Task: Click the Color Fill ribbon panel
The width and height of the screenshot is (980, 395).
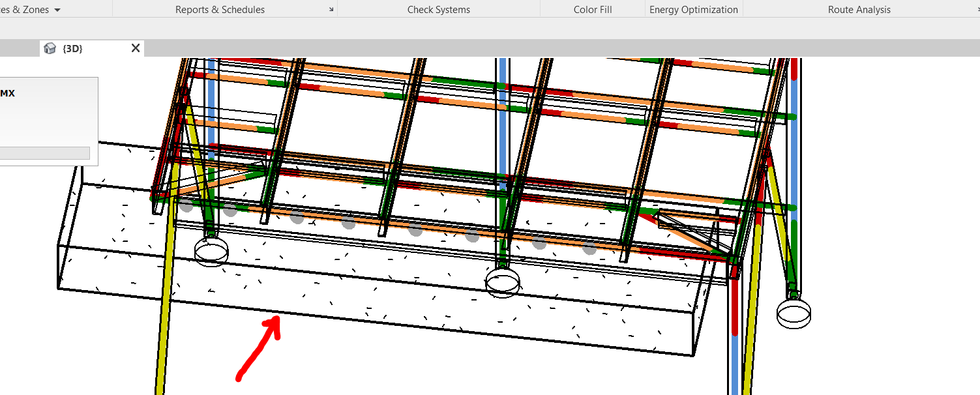Action: click(x=591, y=9)
